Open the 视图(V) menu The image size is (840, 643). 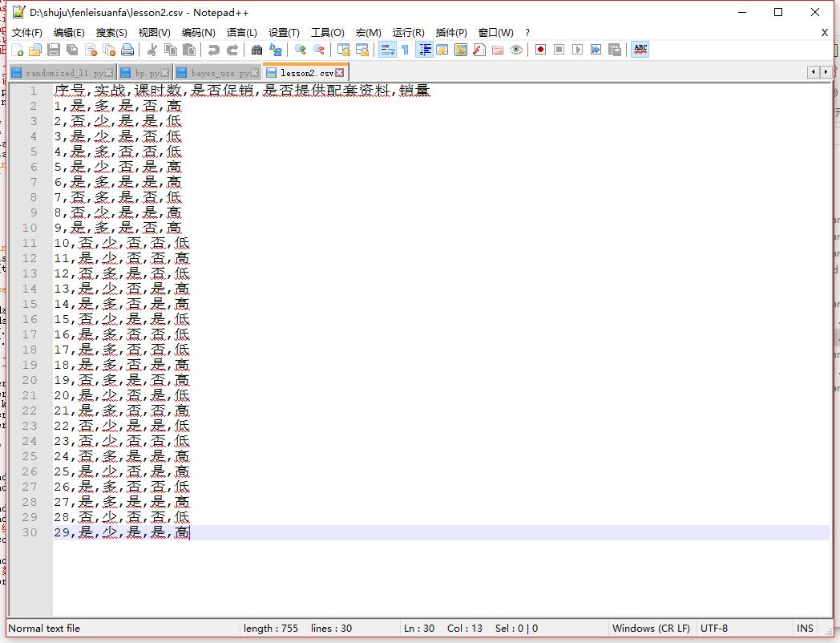pos(154,33)
